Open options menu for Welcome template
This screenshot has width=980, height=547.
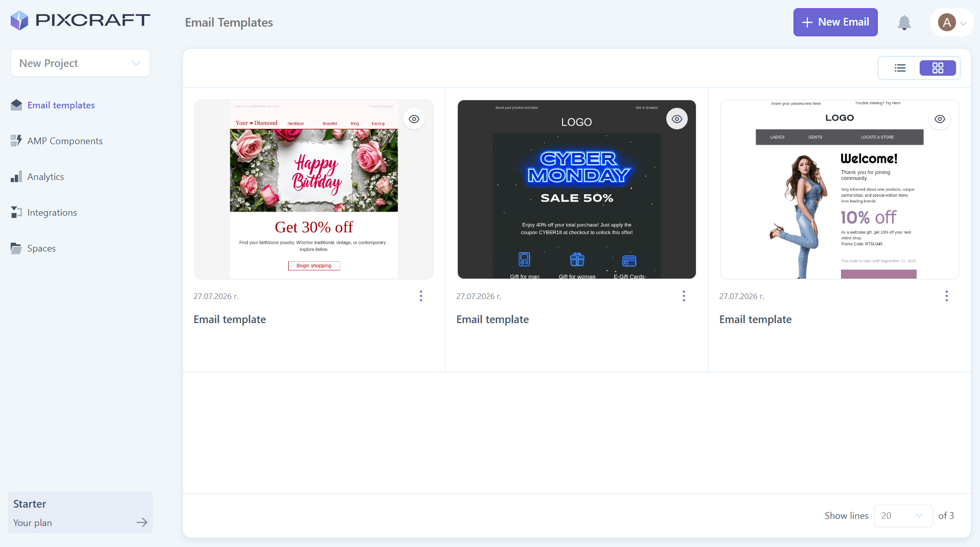pos(946,296)
